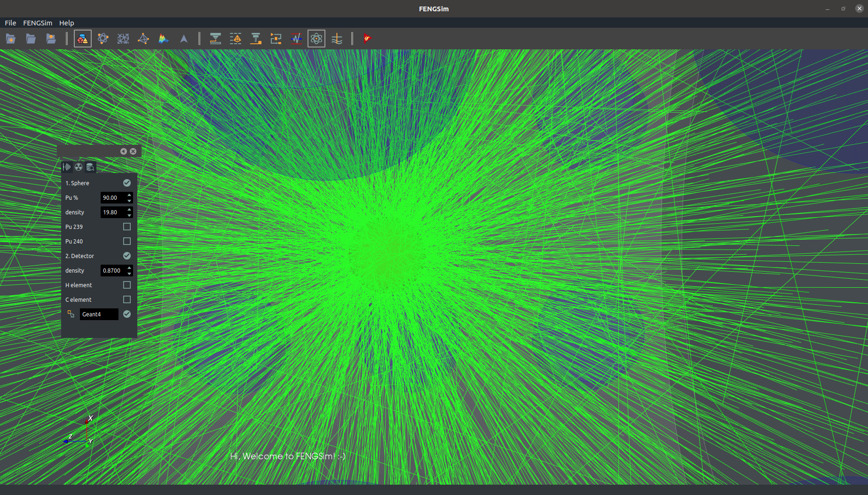Switch to the database search panel tab
868x495 pixels.
coord(90,167)
